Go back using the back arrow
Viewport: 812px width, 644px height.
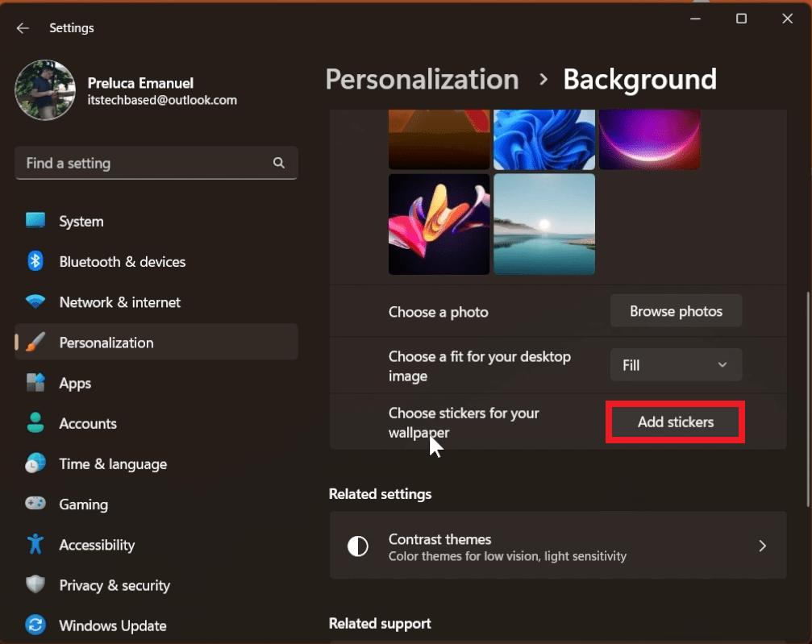(x=22, y=27)
